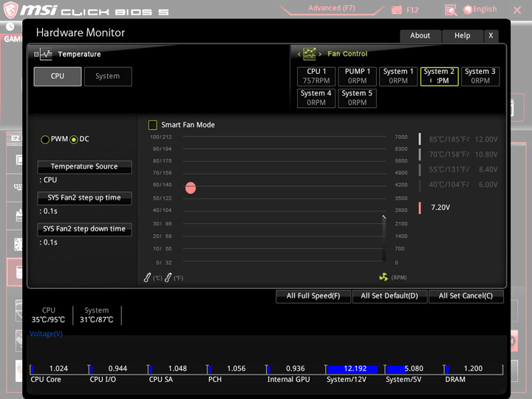Image resolution: width=532 pixels, height=399 pixels.
Task: Close Hardware Monitor with X button
Action: [491, 35]
